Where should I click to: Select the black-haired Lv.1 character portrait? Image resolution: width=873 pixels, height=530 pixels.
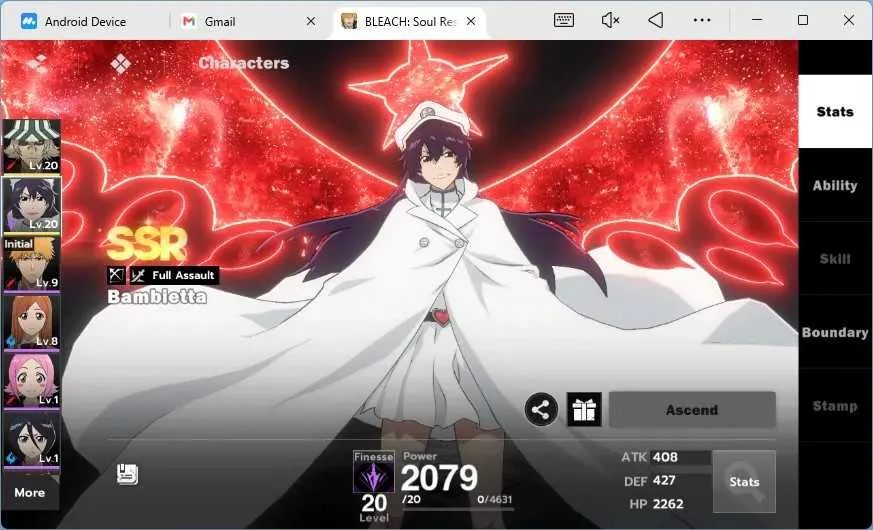click(32, 440)
